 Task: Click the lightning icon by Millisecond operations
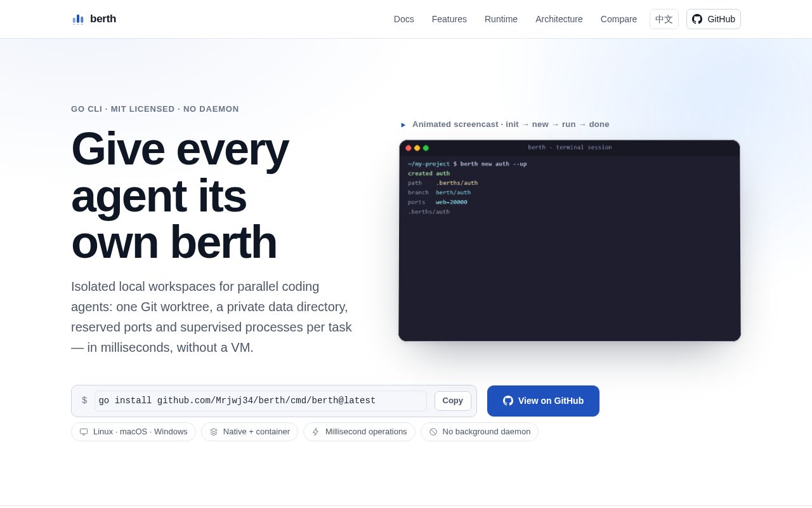click(x=316, y=432)
